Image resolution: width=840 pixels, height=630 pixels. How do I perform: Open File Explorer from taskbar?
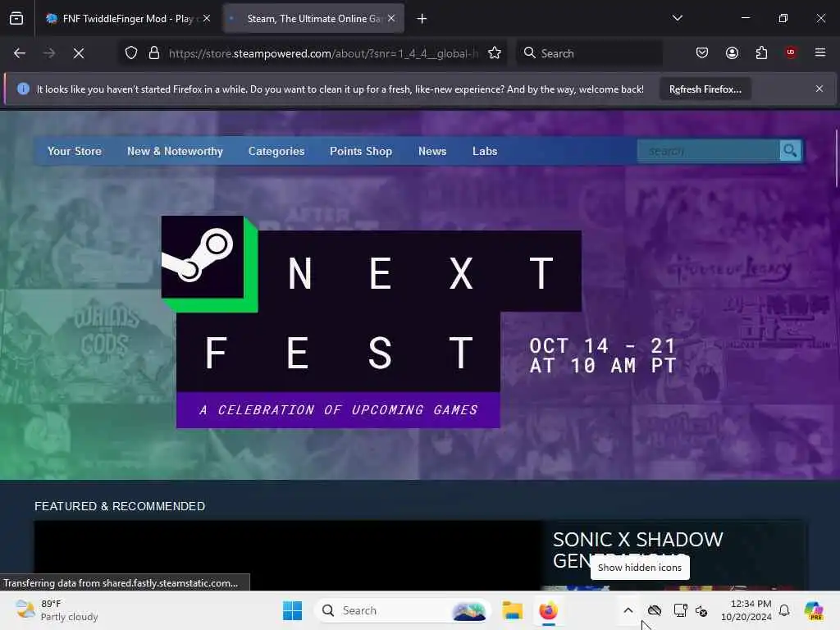pyautogui.click(x=512, y=610)
